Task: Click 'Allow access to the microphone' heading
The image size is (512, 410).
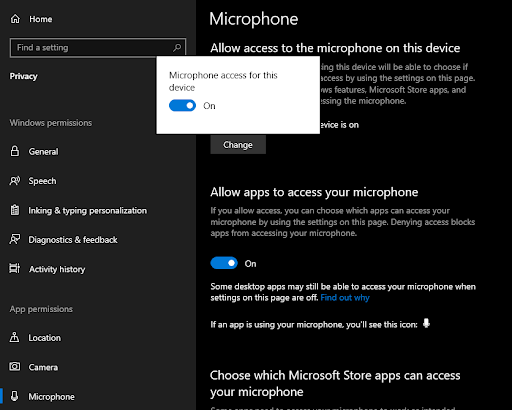Action: [335, 48]
